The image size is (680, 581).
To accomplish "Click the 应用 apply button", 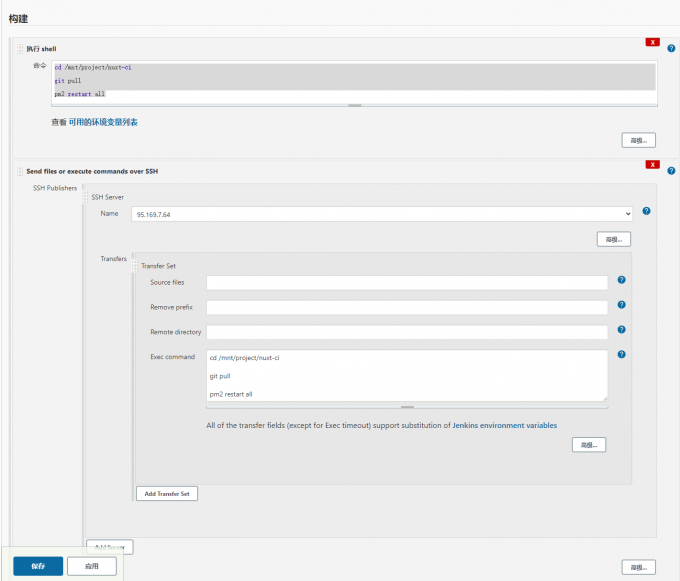I will 92,566.
